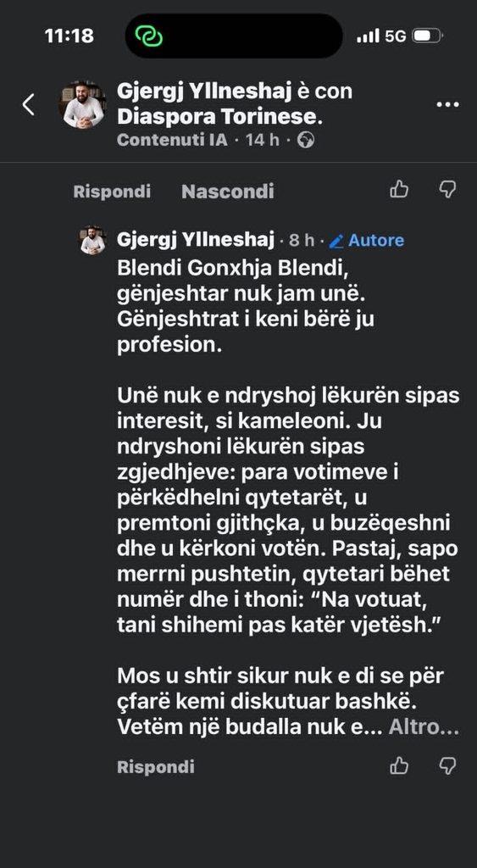Tap the back arrow in the header
Screen dimensions: 477x868
point(28,104)
